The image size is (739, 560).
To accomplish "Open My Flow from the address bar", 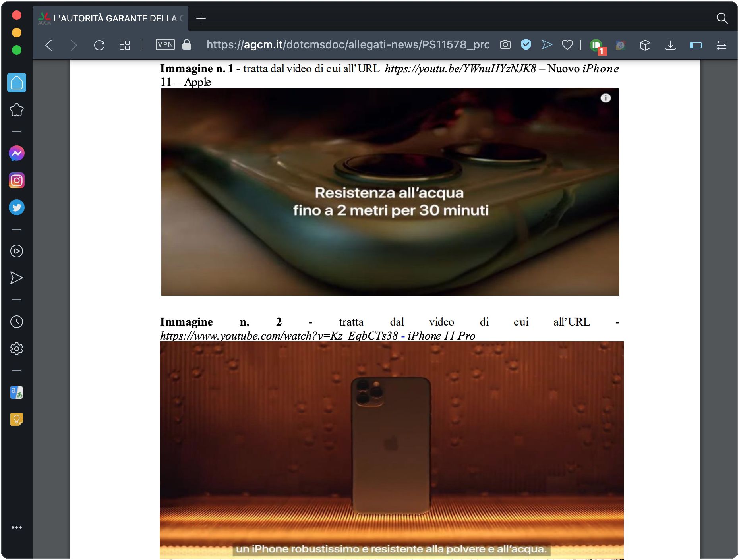I will (547, 44).
